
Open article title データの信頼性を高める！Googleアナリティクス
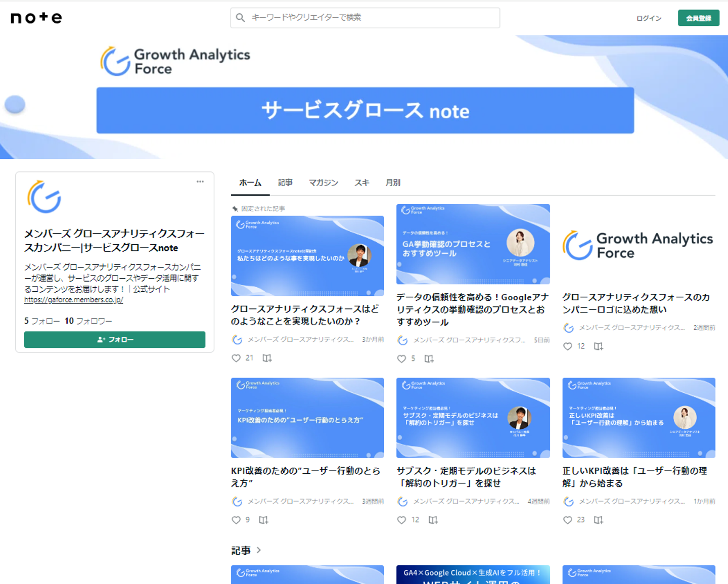pyautogui.click(x=472, y=309)
